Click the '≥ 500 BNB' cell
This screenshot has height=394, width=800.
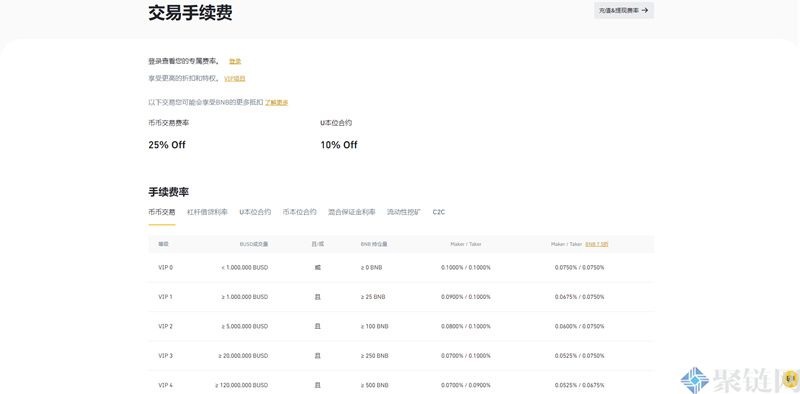pos(374,385)
